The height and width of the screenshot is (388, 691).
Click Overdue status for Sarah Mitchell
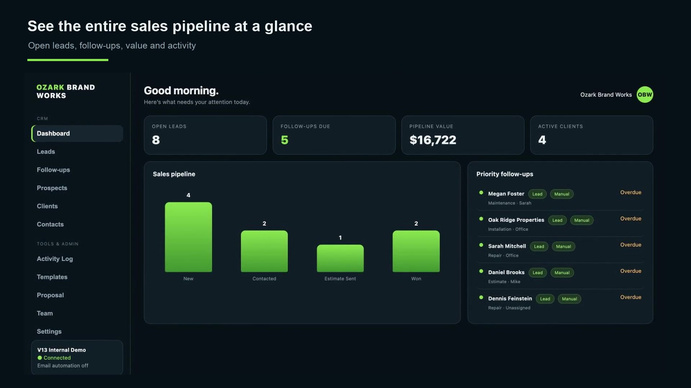631,245
